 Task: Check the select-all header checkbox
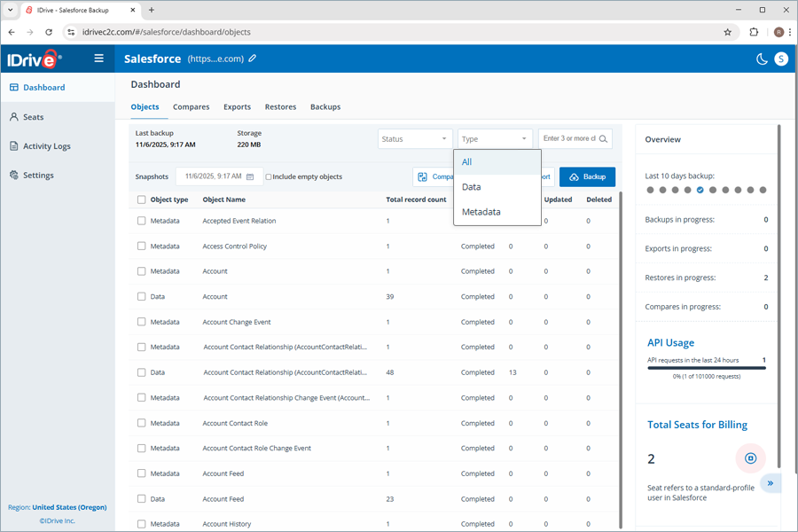[x=142, y=199]
